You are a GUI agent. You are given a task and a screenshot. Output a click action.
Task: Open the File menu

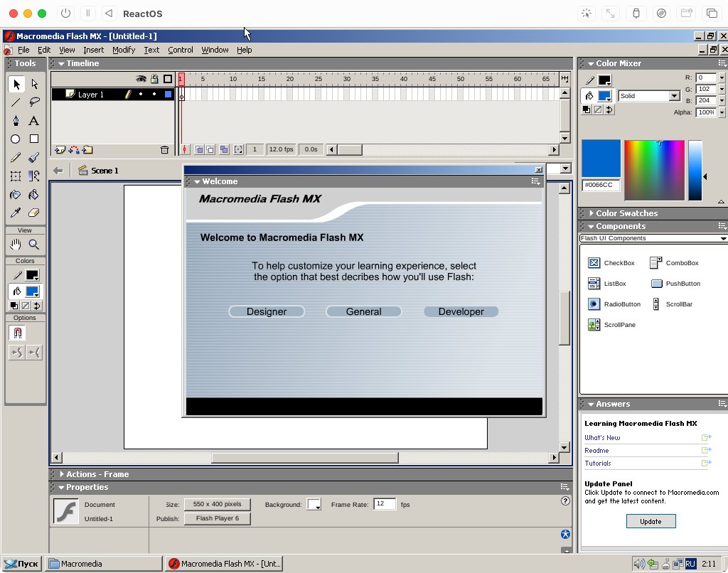[23, 50]
